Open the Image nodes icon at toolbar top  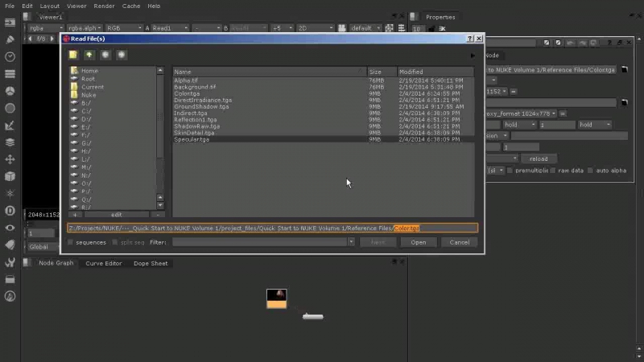coord(10,23)
